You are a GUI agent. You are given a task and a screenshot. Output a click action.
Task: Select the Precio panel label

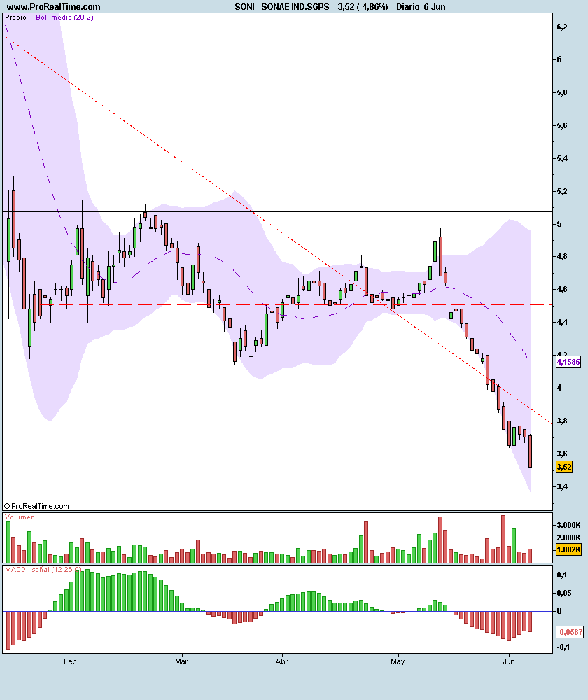tap(16, 17)
